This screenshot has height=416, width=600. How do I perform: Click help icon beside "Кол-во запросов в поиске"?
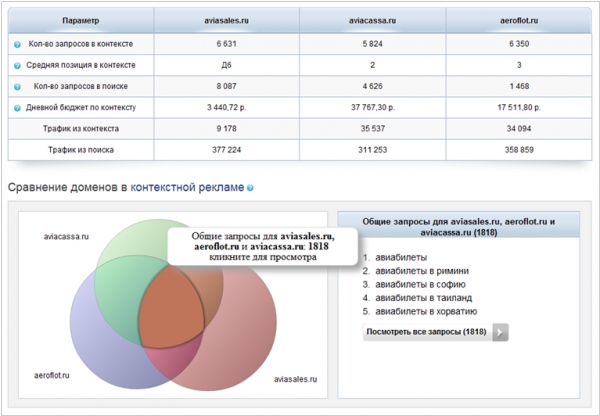(17, 87)
